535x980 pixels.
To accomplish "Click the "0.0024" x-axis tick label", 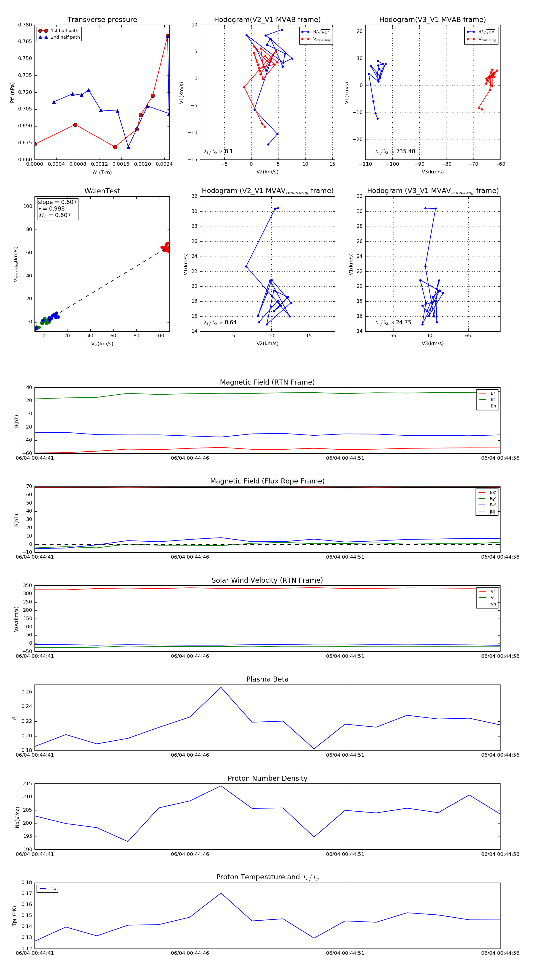I will click(164, 164).
